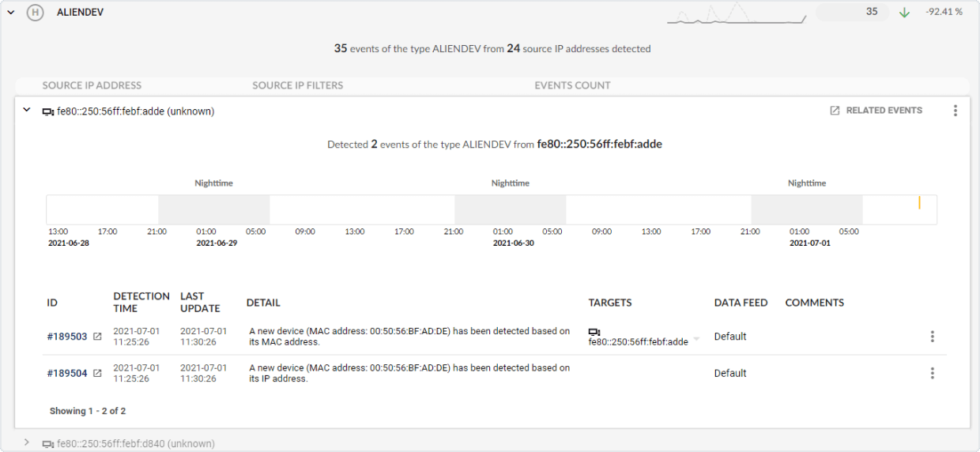
Task: Open event #189503 details
Action: 66,337
